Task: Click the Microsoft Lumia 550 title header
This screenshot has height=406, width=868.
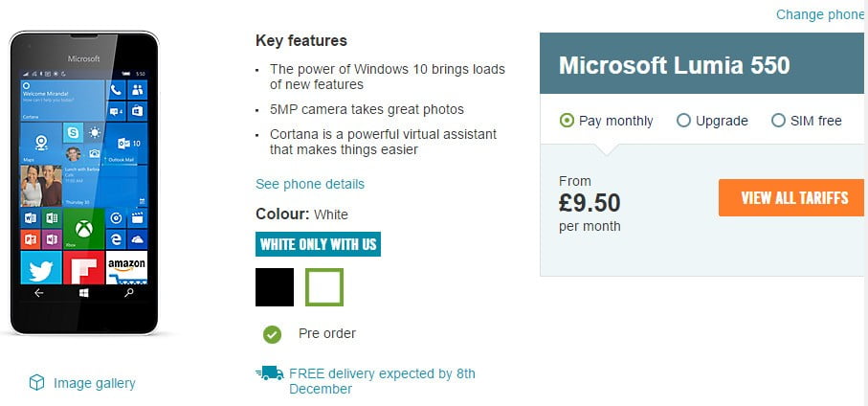Action: [674, 65]
